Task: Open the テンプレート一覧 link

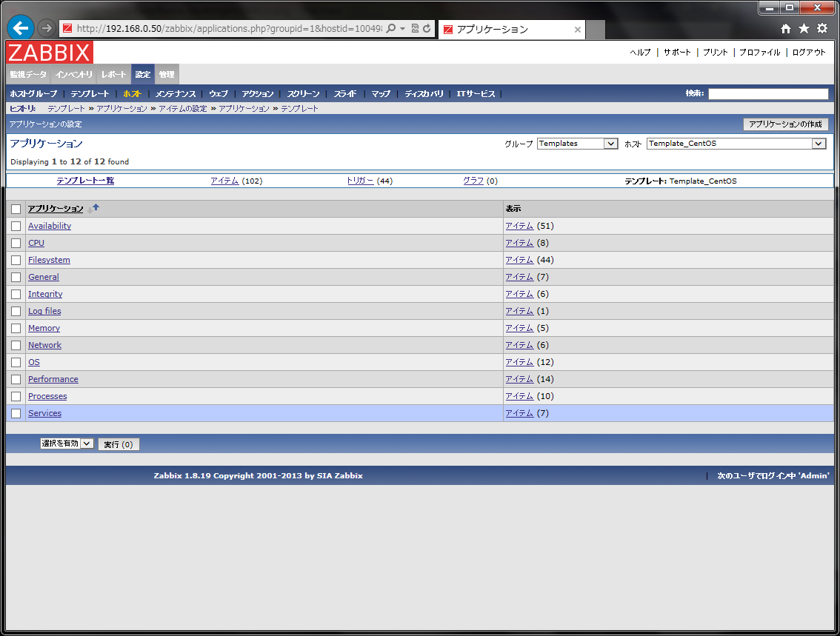Action: click(85, 181)
